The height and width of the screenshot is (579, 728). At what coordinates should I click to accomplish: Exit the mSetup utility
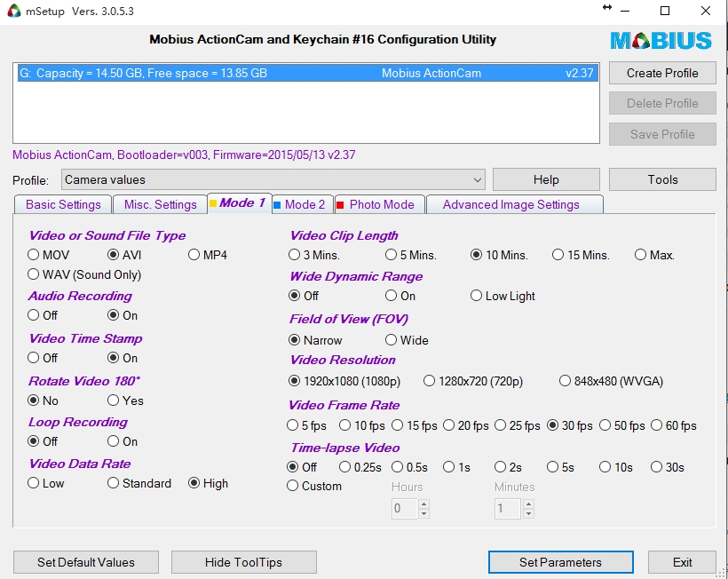[682, 562]
